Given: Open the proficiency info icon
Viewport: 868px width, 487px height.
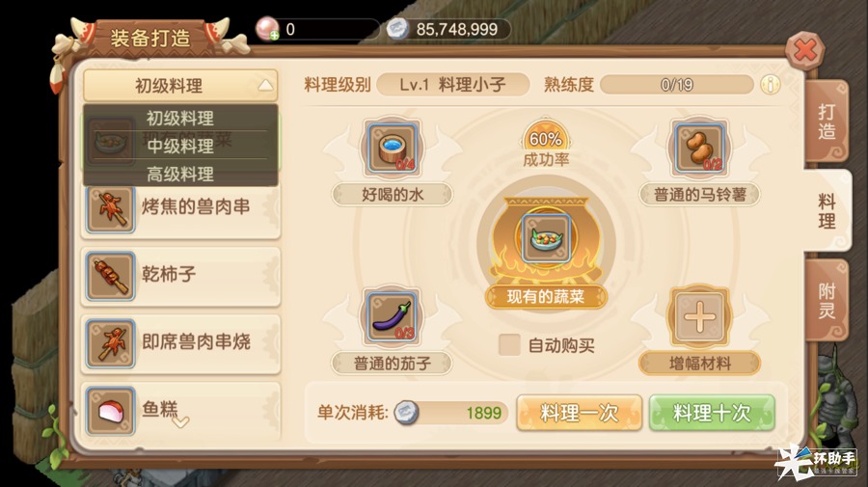Looking at the screenshot, I should pos(771,85).
